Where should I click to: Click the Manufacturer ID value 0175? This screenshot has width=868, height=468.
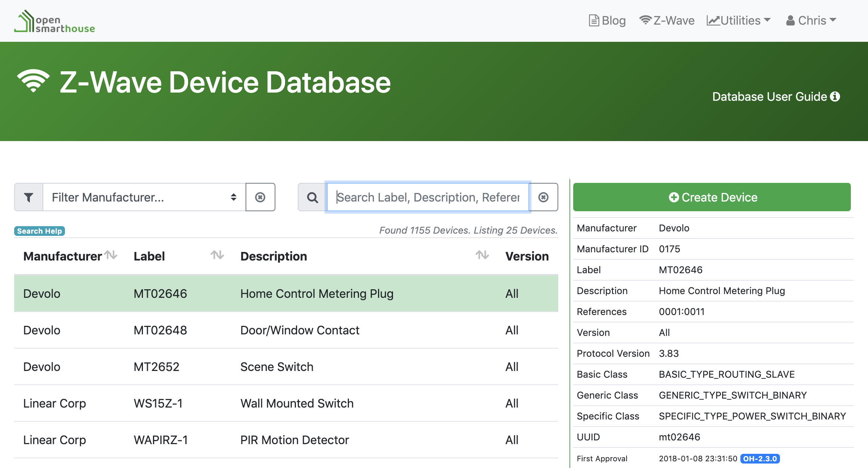(x=669, y=249)
